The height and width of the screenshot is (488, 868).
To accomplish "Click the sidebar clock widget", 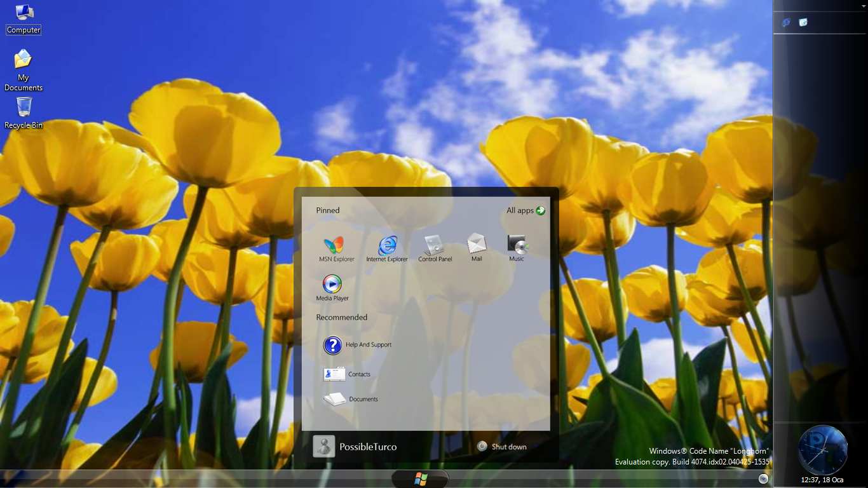I will [x=822, y=450].
